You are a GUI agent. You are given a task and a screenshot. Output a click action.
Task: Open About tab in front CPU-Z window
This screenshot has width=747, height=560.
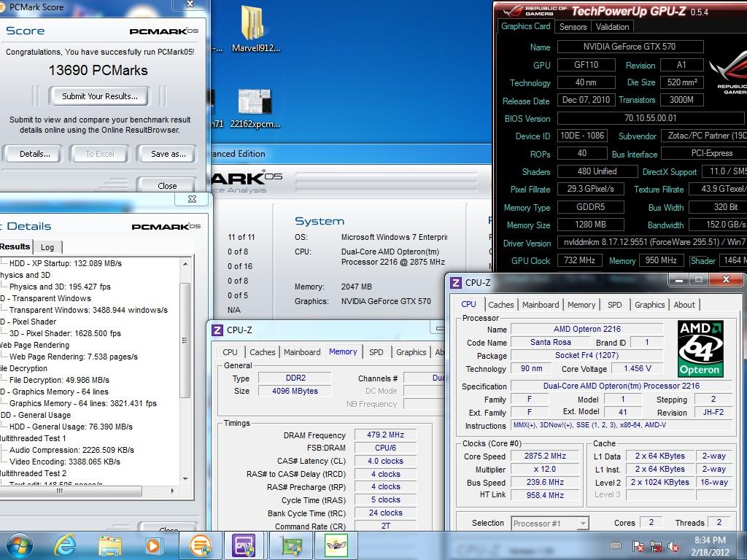(684, 305)
